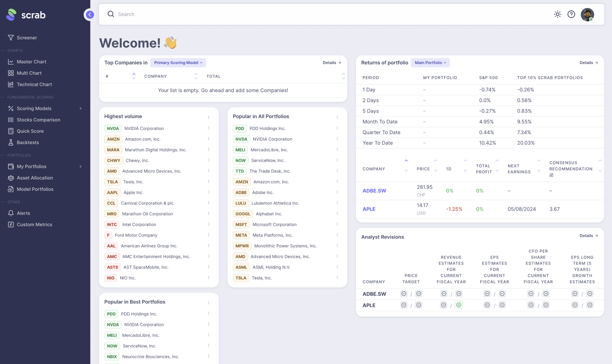Viewport: 612px width, 364px height.
Task: Sort Top Companies by COMPANY column
Action: pyautogui.click(x=196, y=76)
